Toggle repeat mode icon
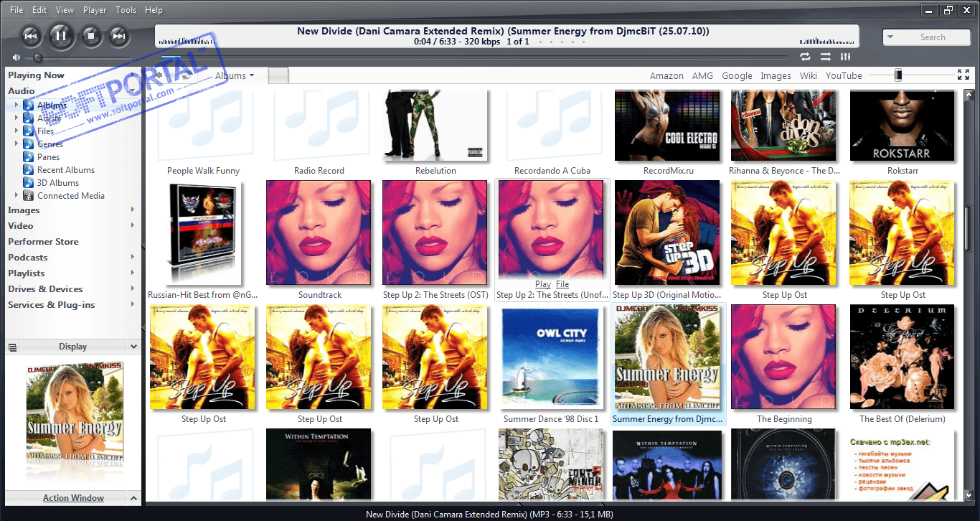 point(805,57)
